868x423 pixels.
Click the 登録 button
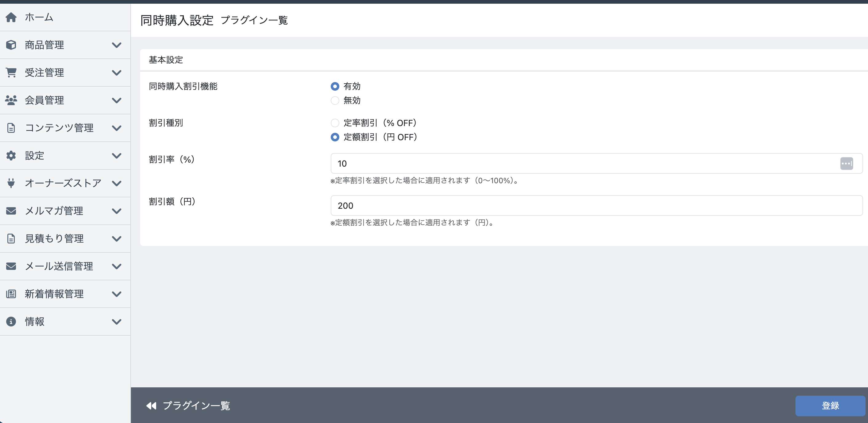pos(830,405)
